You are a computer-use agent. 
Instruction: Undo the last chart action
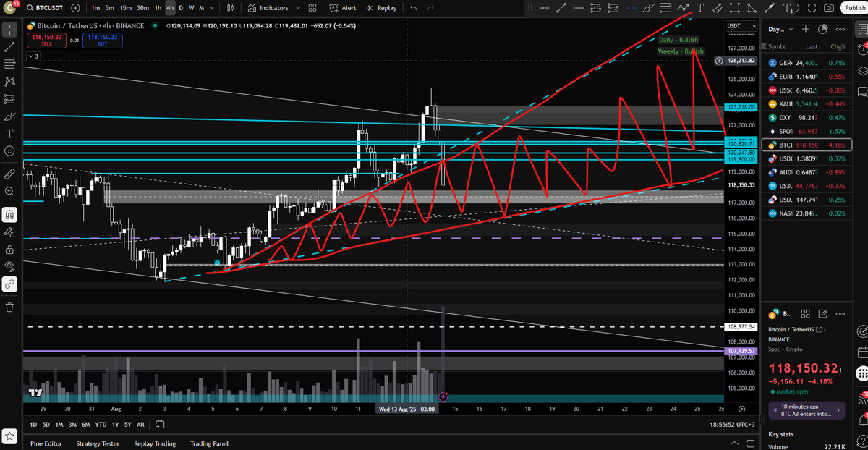click(413, 8)
